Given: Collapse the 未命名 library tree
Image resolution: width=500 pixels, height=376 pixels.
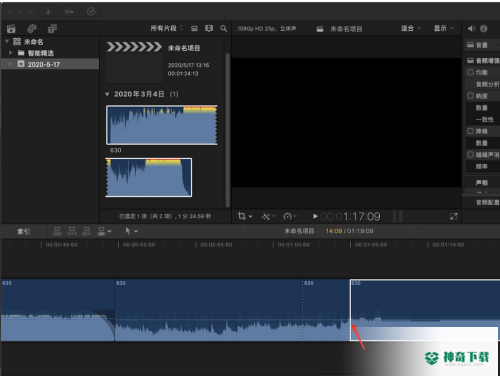Looking at the screenshot, I should click(7, 42).
